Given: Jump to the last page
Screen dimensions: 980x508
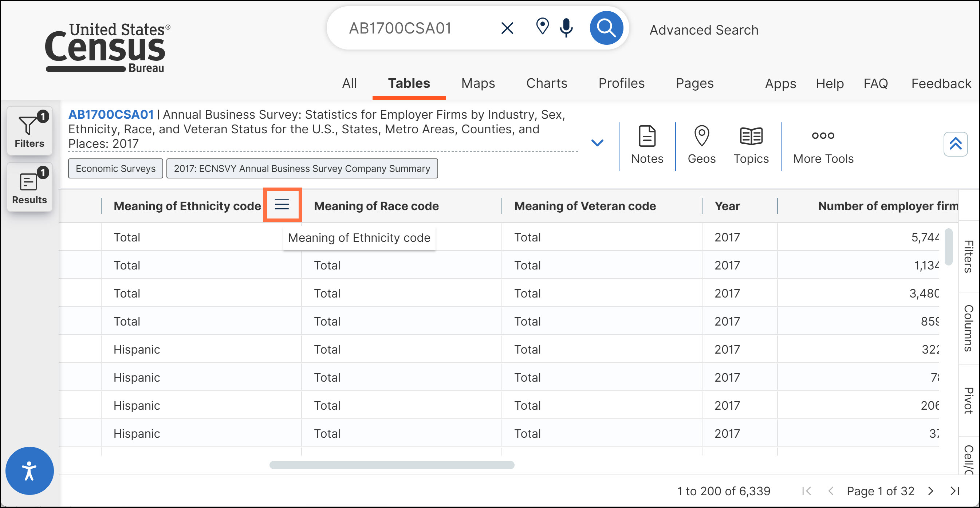Looking at the screenshot, I should click(955, 491).
